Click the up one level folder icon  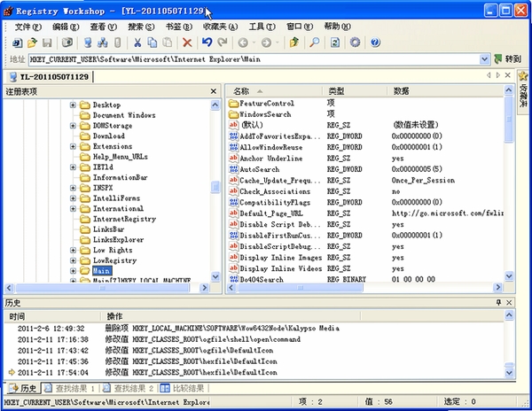pos(294,43)
